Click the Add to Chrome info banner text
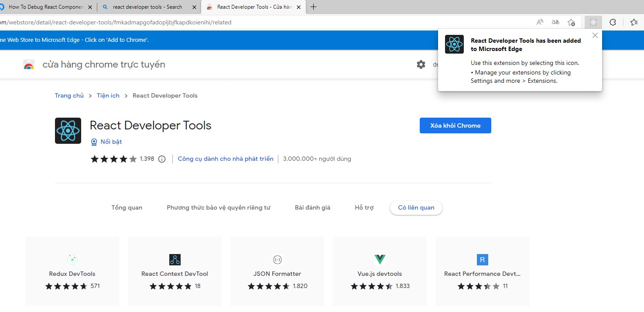This screenshot has width=644, height=312. click(74, 40)
